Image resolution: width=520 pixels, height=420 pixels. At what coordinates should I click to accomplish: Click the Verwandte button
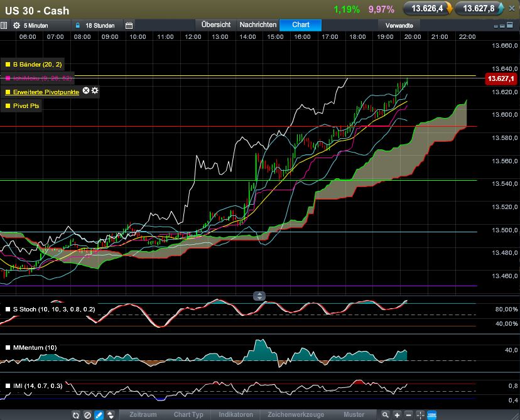(x=399, y=26)
